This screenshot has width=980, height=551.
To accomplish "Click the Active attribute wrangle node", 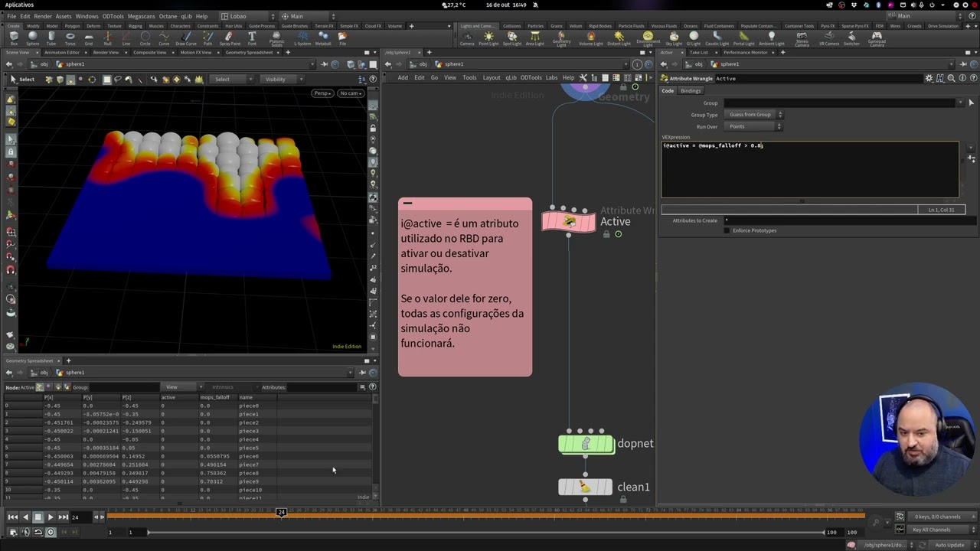I will (x=568, y=222).
